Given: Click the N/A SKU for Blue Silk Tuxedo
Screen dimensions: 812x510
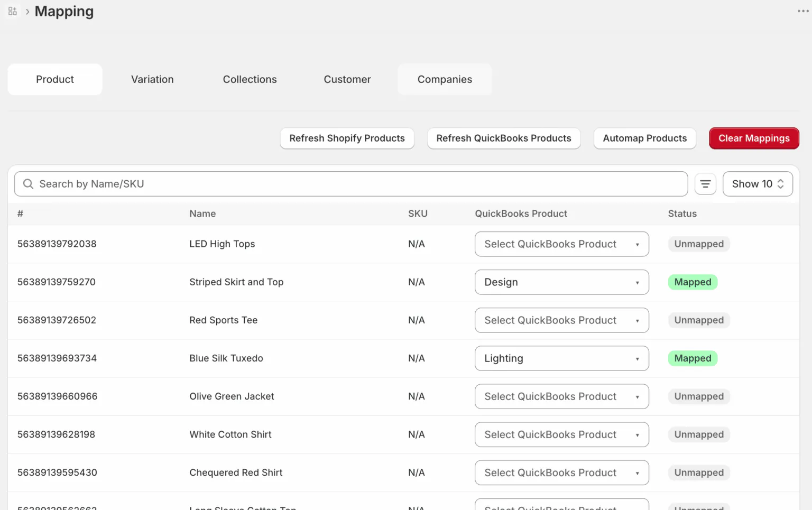Looking at the screenshot, I should tap(417, 358).
